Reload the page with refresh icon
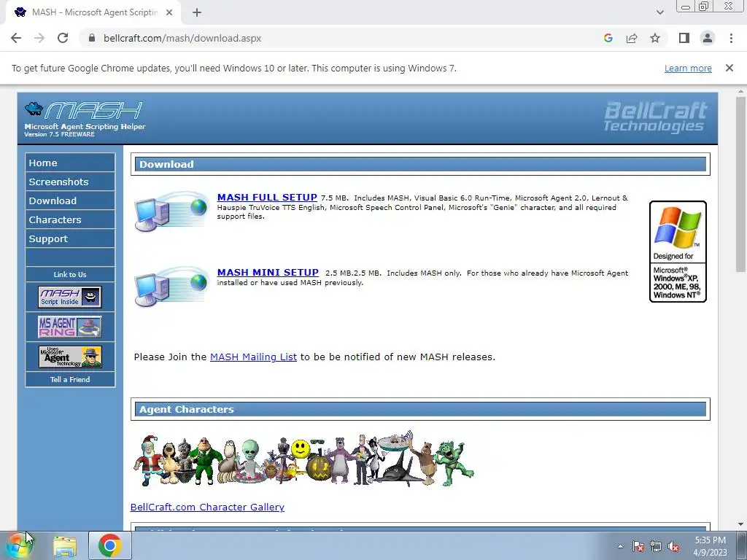747x560 pixels. click(63, 38)
